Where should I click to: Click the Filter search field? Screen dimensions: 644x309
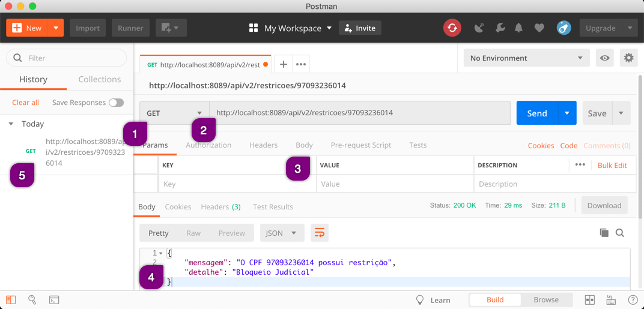[67, 58]
